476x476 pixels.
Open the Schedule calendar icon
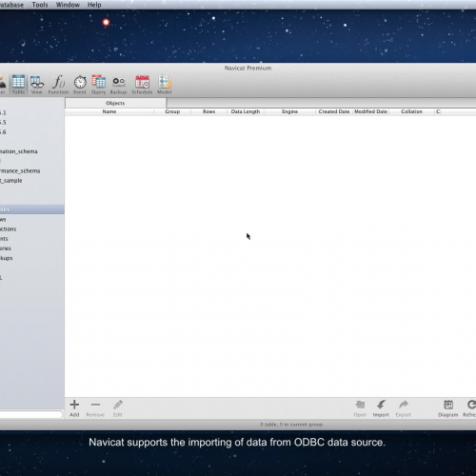[x=142, y=85]
